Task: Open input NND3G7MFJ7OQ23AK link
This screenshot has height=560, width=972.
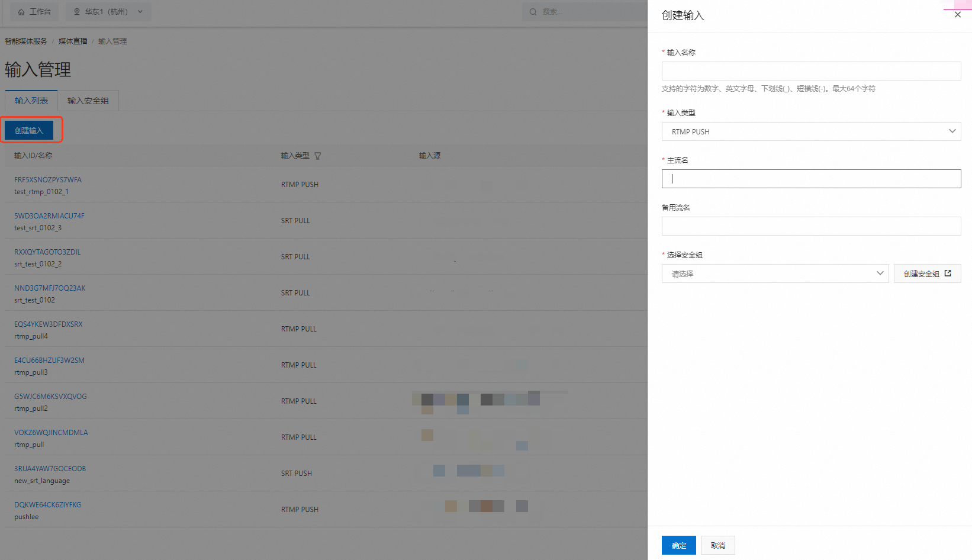Action: (50, 288)
